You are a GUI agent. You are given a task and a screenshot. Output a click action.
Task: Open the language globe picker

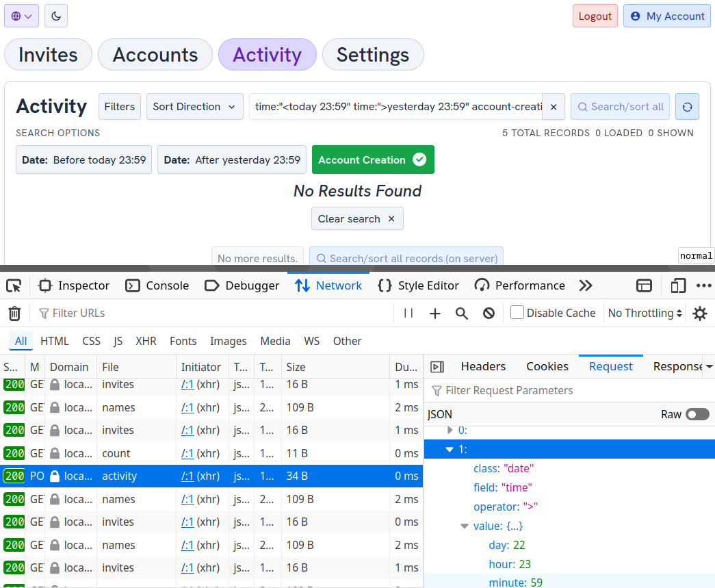point(21,15)
